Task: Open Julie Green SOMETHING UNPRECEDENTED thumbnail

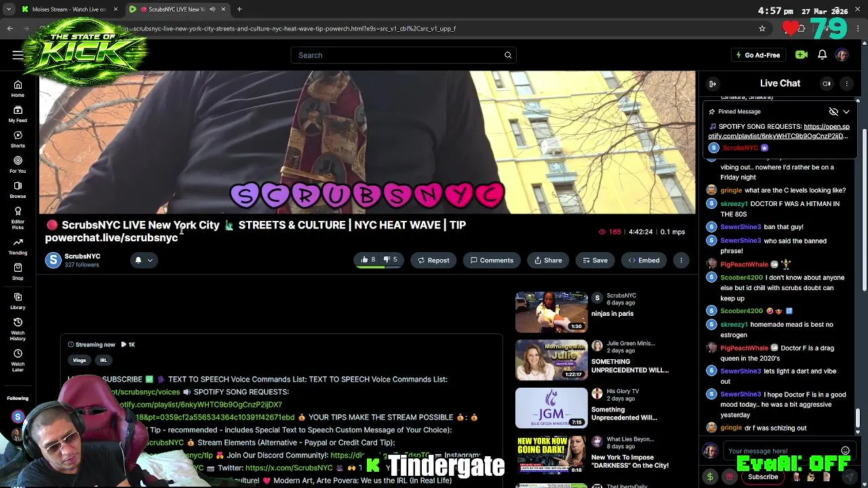Action: [551, 360]
